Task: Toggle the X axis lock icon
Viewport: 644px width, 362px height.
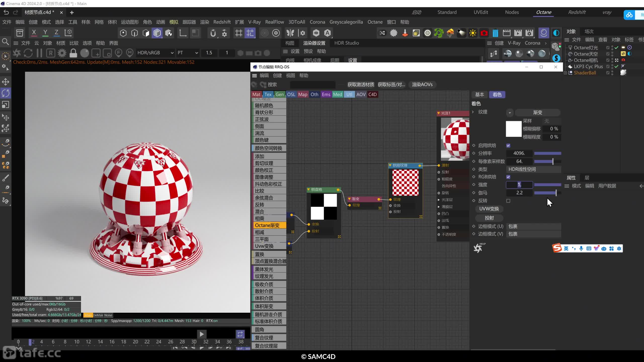Action: (x=34, y=33)
